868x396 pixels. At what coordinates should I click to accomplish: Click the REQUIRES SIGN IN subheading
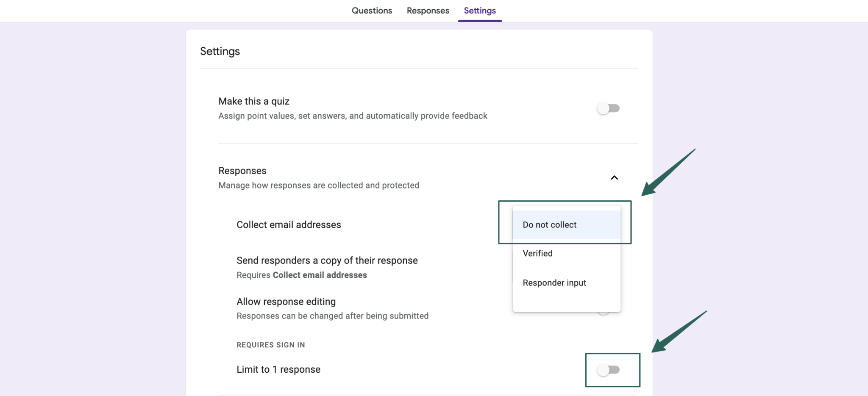pyautogui.click(x=271, y=345)
